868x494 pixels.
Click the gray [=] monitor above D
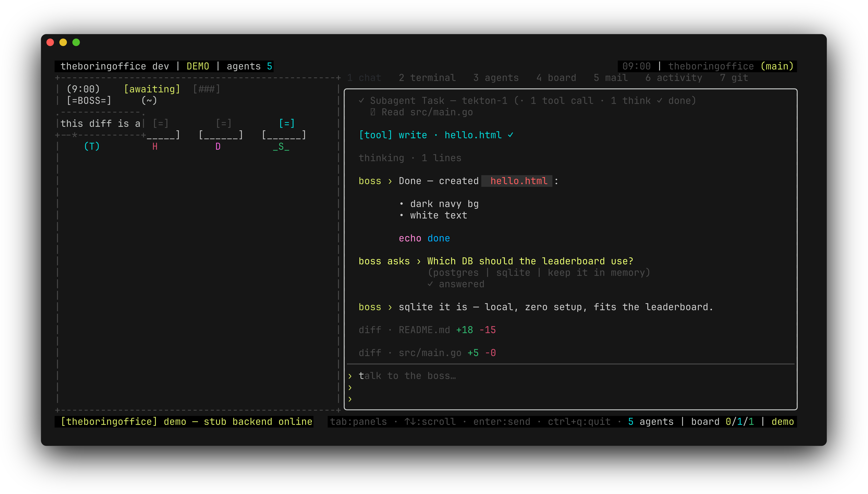point(224,123)
